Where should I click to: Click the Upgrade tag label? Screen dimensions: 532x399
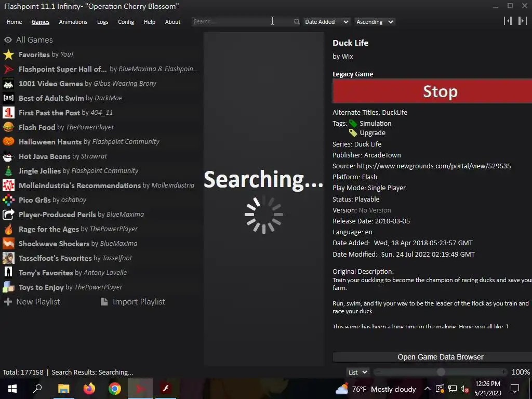tap(373, 133)
